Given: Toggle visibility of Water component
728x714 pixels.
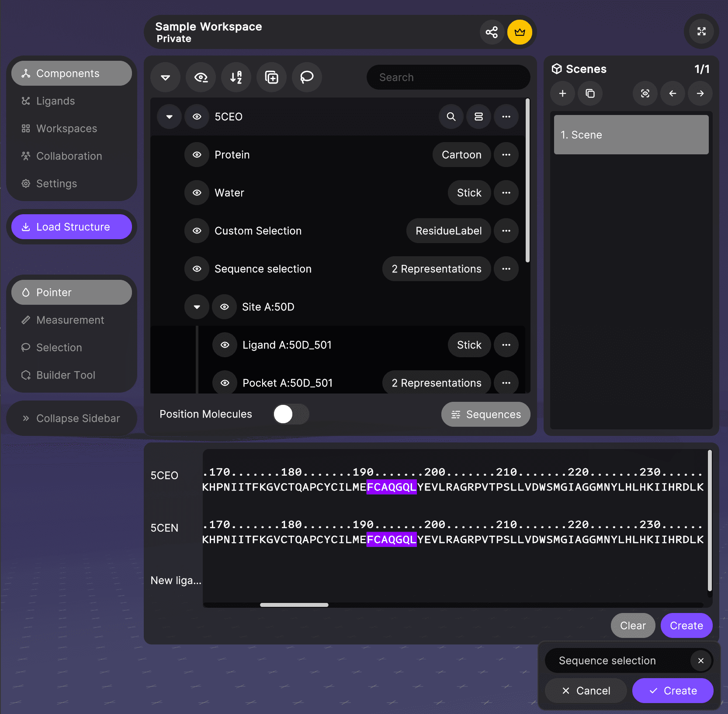Looking at the screenshot, I should pos(197,193).
